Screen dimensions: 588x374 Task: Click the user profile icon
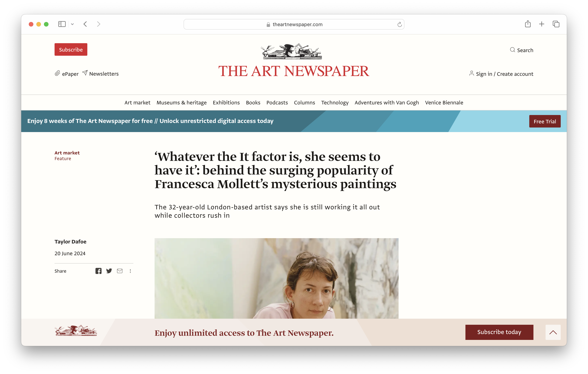pos(471,73)
